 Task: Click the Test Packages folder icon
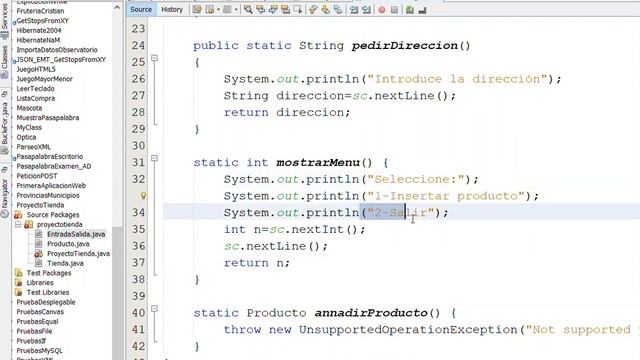click(x=18, y=273)
